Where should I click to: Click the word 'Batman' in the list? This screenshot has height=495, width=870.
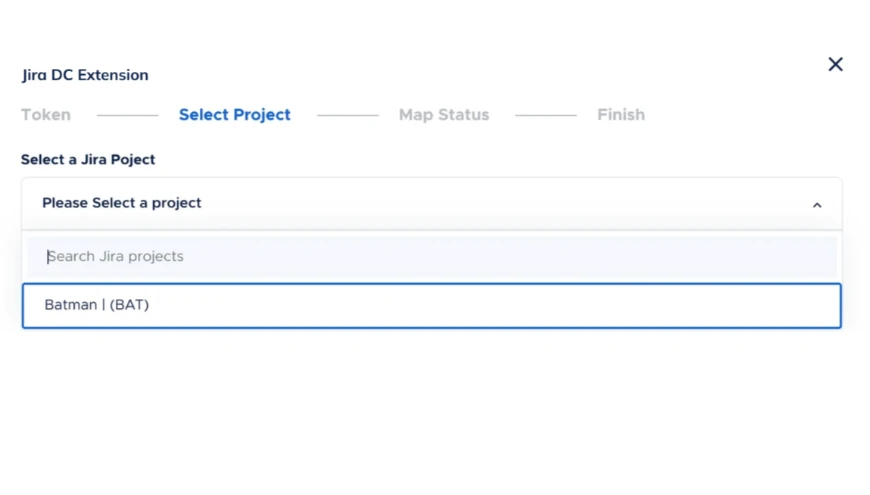[x=70, y=306]
